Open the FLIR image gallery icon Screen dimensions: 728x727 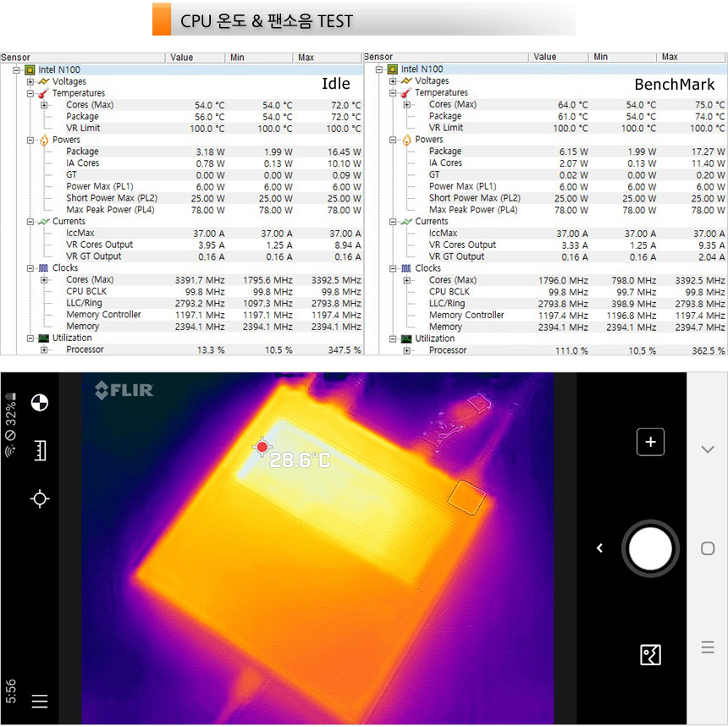click(x=650, y=654)
